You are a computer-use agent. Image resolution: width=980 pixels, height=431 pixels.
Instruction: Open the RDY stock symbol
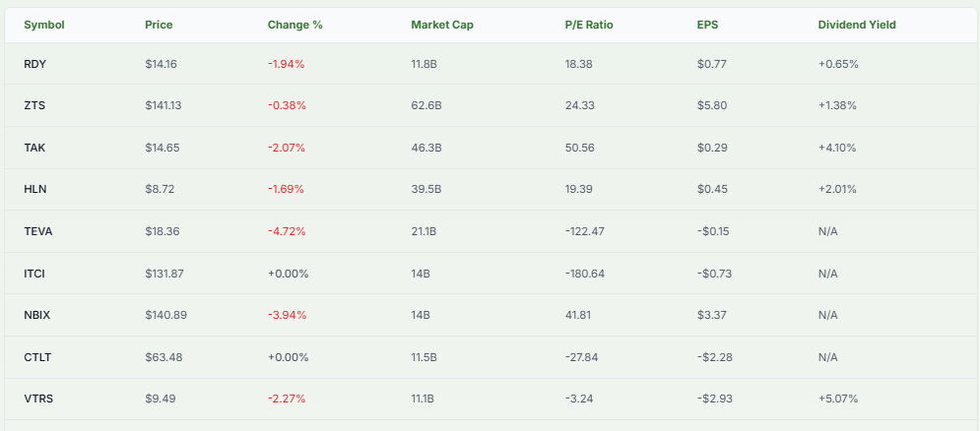click(35, 64)
